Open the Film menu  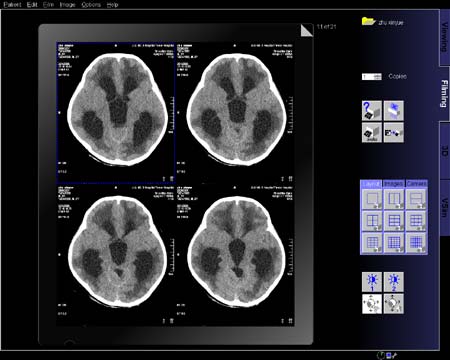pyautogui.click(x=48, y=5)
